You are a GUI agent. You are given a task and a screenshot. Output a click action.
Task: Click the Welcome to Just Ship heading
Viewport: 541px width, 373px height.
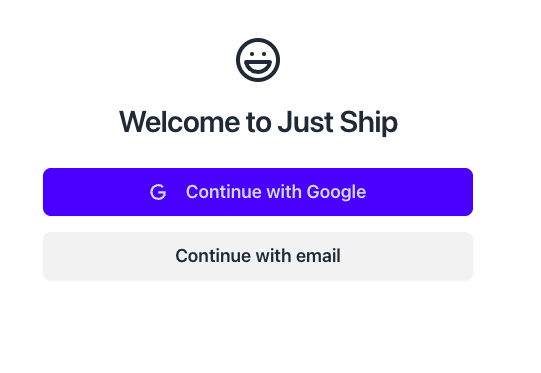tap(258, 121)
